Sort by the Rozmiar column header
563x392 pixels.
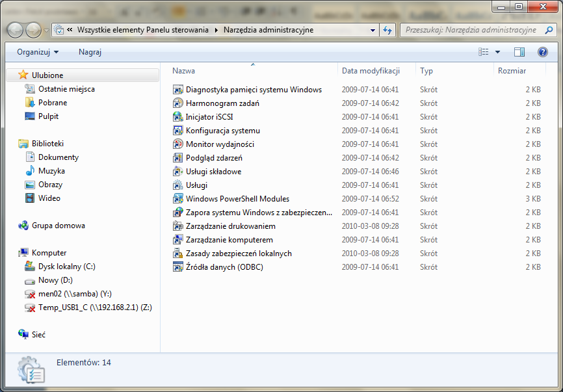tap(520, 71)
